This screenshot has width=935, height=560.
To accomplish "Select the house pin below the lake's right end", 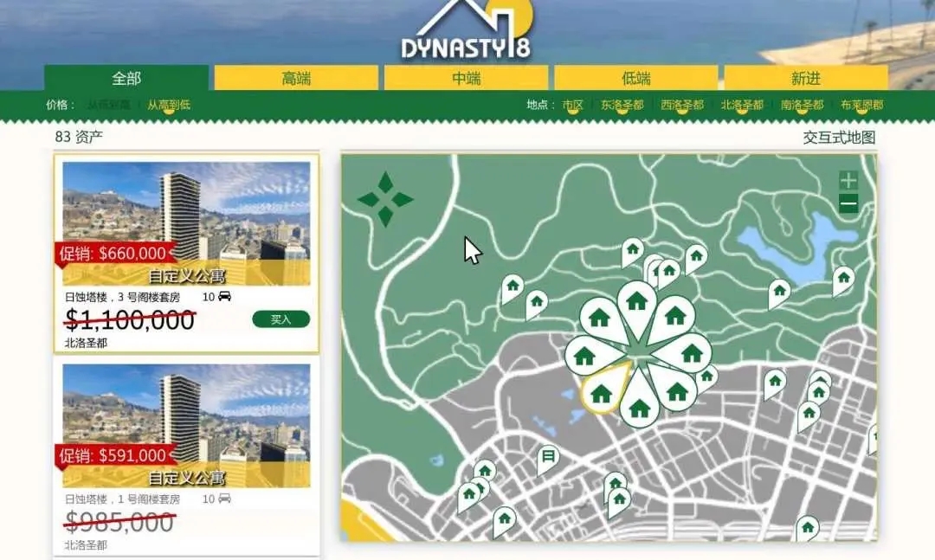I will [842, 280].
